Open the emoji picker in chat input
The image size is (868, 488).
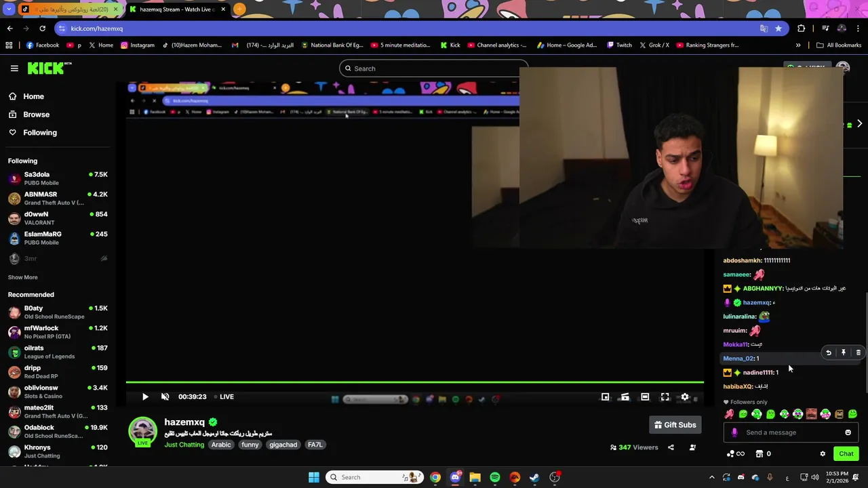coord(848,432)
